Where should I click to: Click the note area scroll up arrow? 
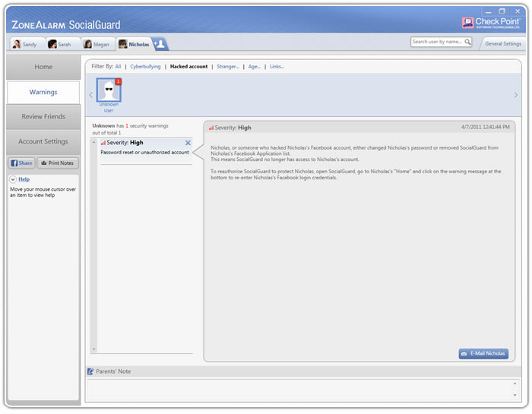tap(515, 384)
